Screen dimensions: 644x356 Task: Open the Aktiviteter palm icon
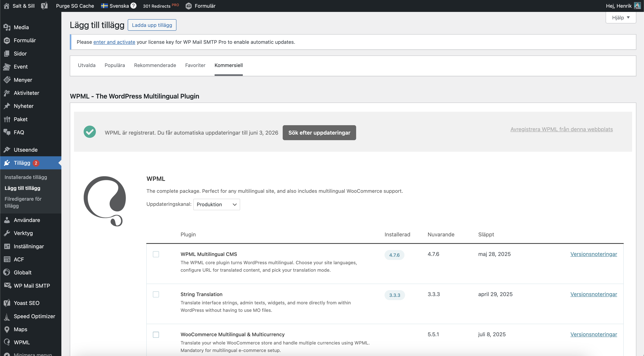pos(7,93)
